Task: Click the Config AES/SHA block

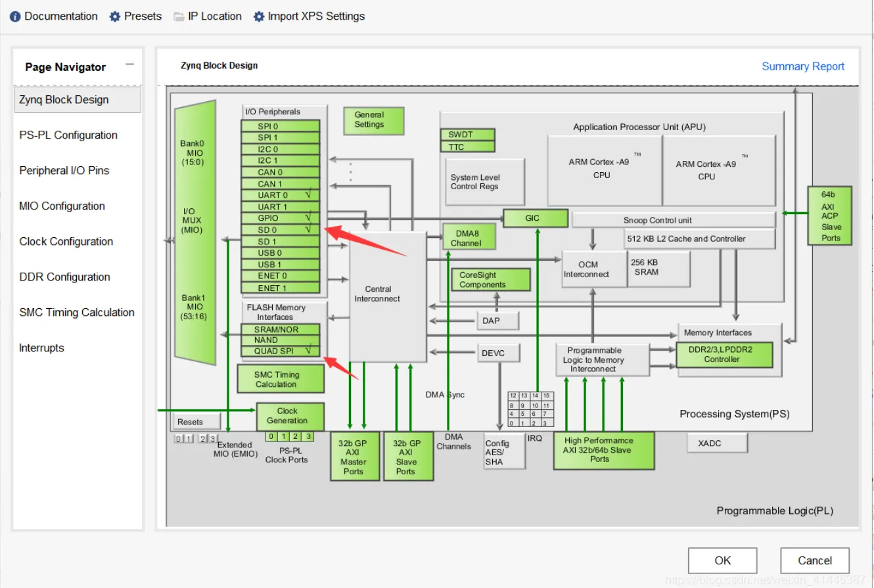Action: (x=505, y=451)
